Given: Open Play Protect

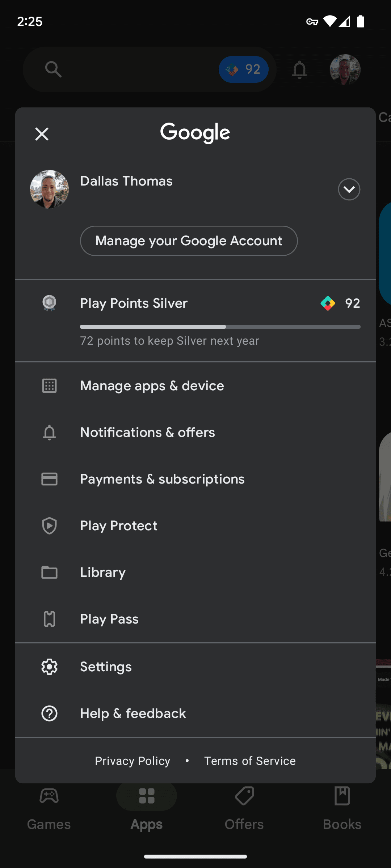Looking at the screenshot, I should [195, 526].
